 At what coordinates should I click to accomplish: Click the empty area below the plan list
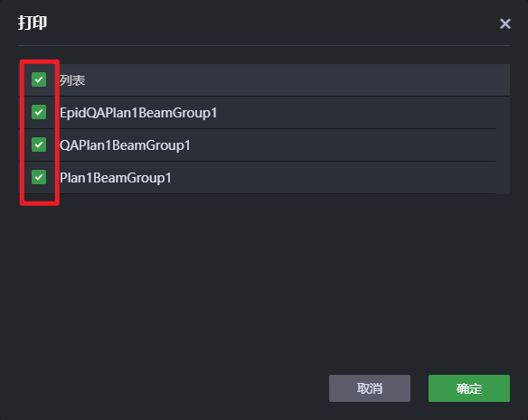tap(264, 283)
